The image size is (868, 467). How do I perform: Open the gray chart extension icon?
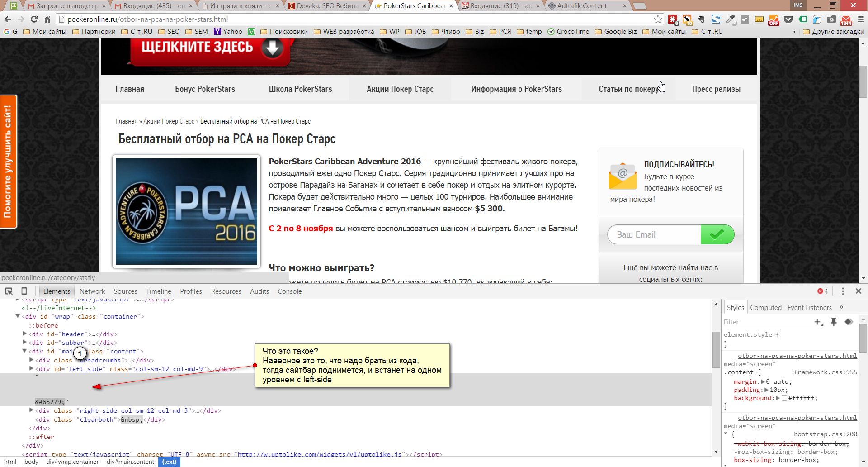(x=745, y=19)
